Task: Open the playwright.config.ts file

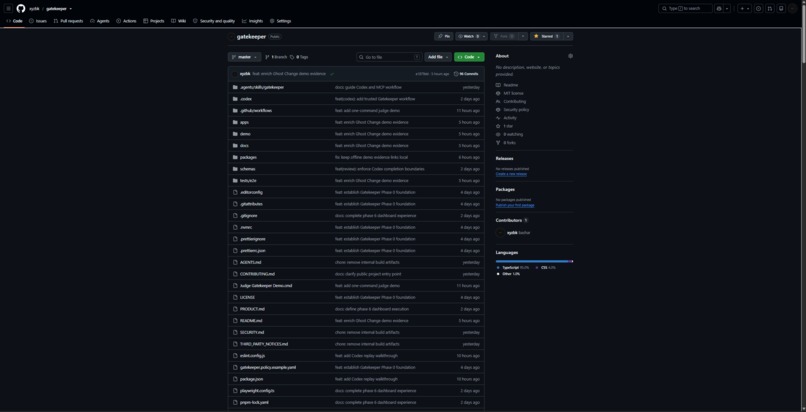Action: click(x=257, y=390)
